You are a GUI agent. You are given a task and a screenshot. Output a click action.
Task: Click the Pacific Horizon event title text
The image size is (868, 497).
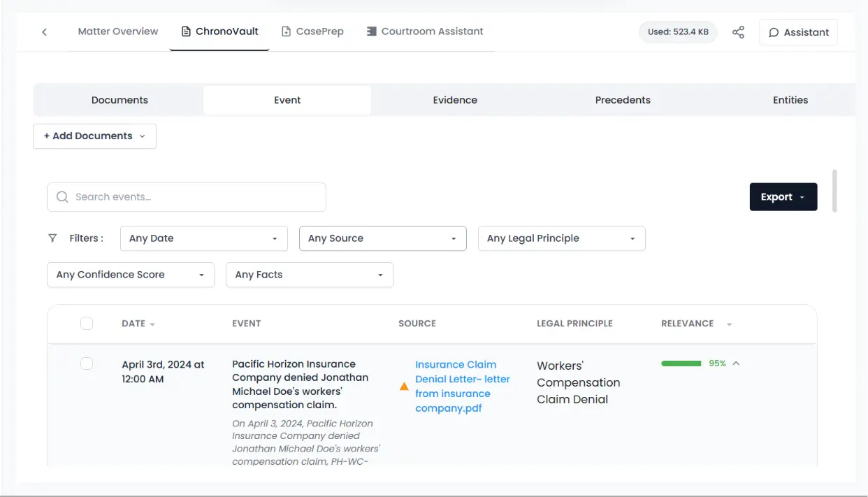tap(301, 384)
